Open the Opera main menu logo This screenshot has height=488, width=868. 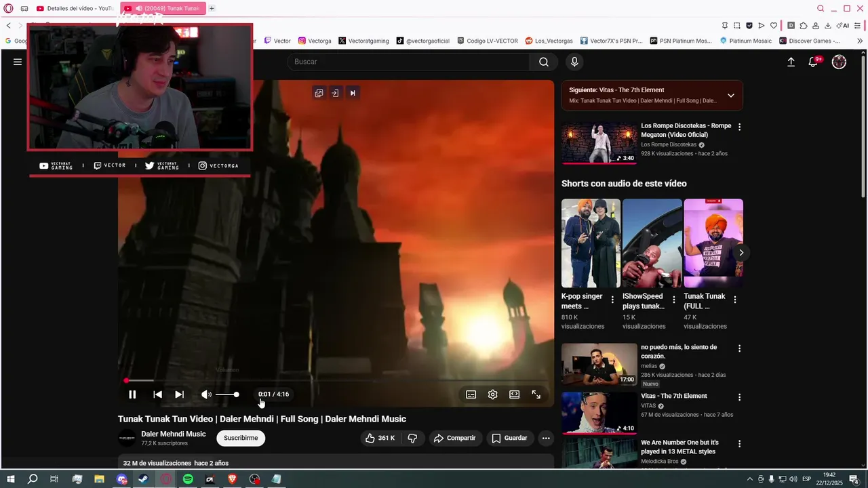click(8, 8)
